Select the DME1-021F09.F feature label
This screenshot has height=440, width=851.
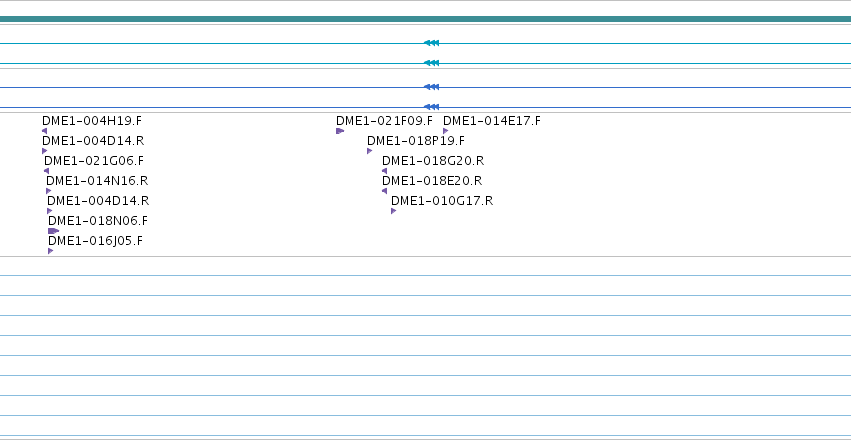click(384, 121)
